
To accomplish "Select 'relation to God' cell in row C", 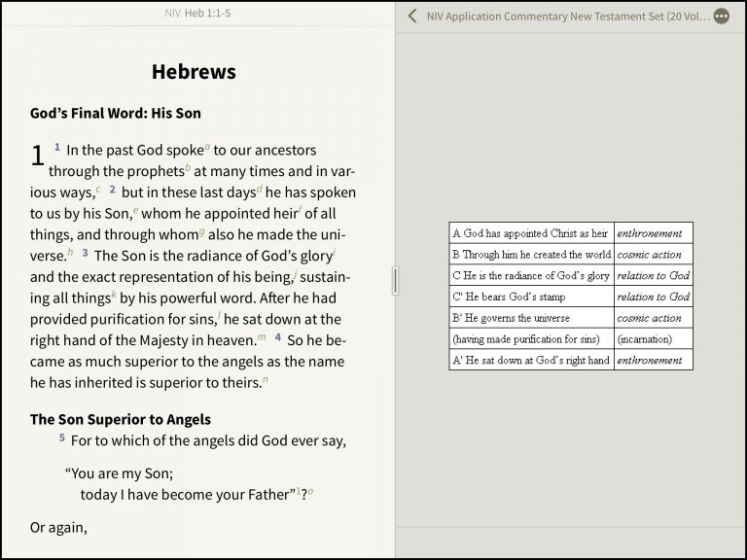I will pyautogui.click(x=654, y=276).
